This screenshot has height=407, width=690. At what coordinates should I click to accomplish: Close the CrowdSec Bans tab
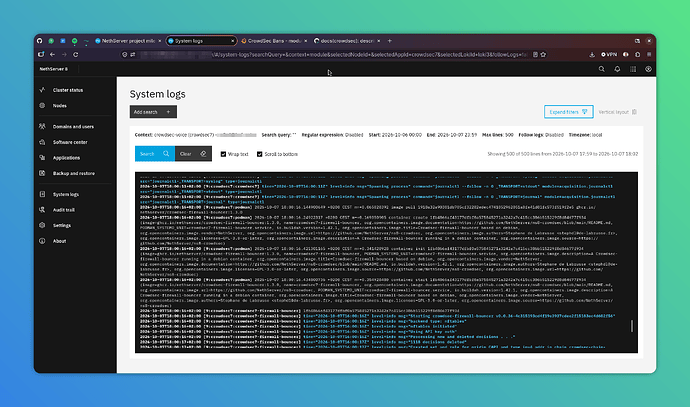[x=306, y=41]
